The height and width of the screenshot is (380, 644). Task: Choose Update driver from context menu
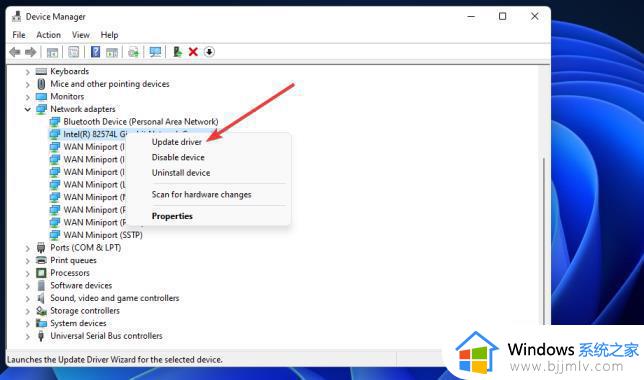tap(177, 142)
